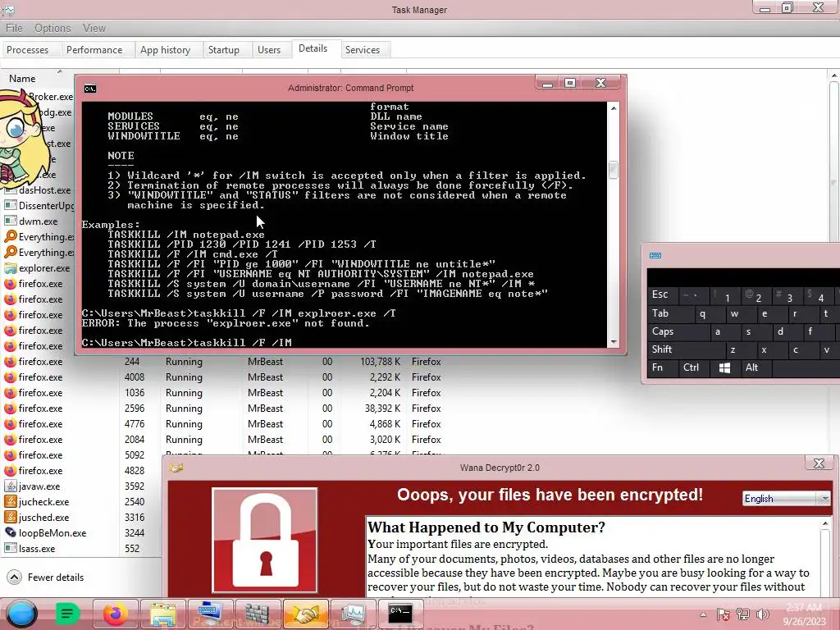Switch to the Processes tab

tap(27, 50)
